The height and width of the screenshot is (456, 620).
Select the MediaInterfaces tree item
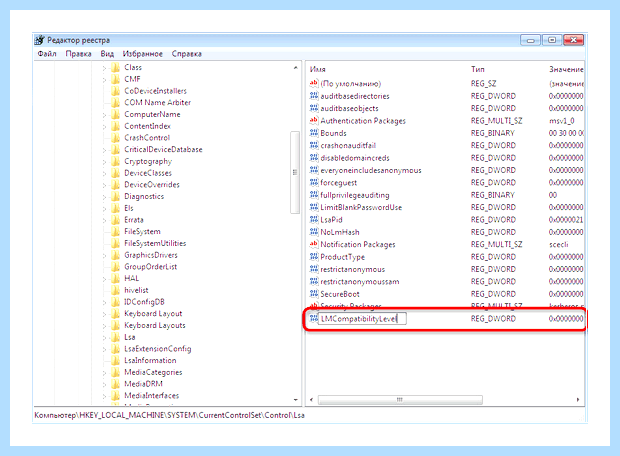pyautogui.click(x=151, y=395)
